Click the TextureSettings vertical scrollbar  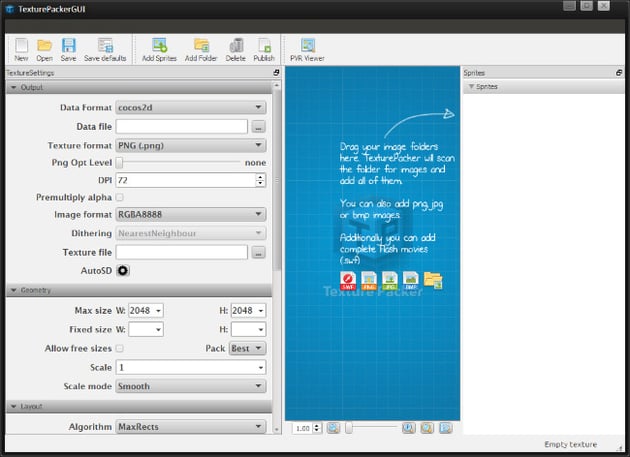[x=276, y=180]
